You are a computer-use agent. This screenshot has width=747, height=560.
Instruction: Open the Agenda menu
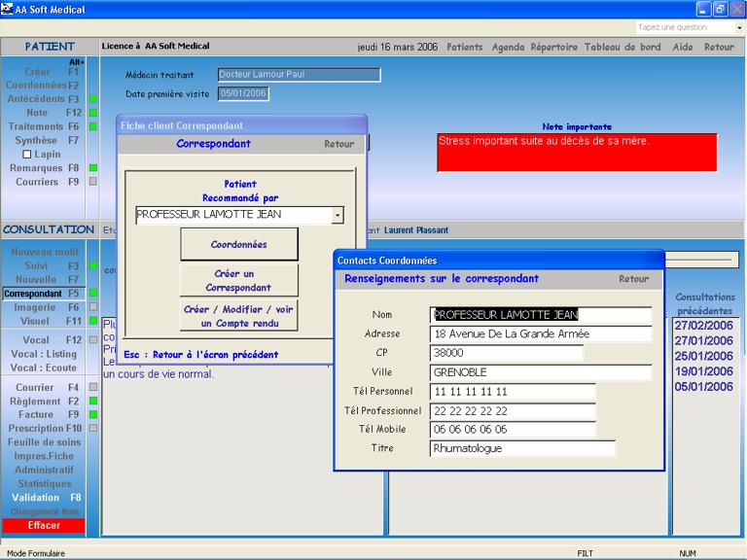(508, 47)
